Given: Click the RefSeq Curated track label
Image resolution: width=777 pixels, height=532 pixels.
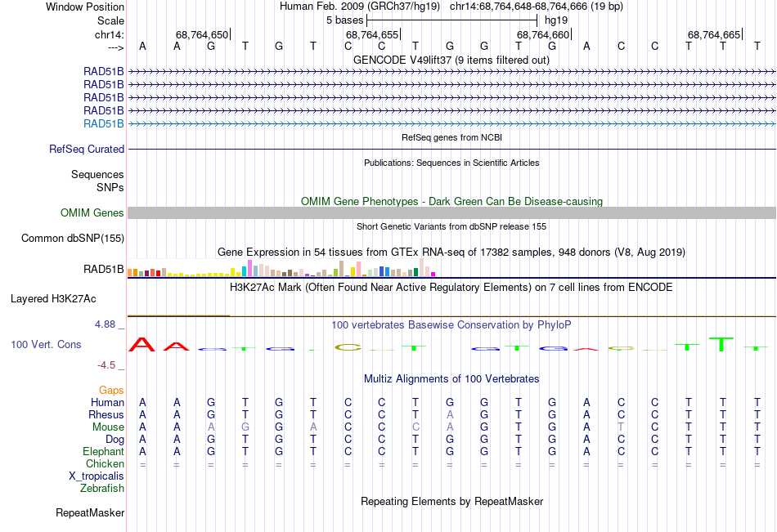Looking at the screenshot, I should coord(87,149).
